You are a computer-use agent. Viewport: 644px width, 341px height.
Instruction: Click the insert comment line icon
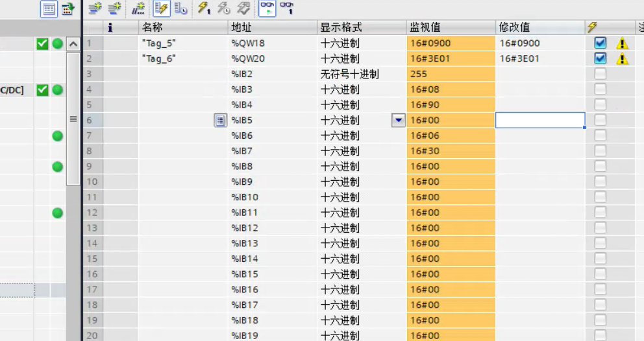[138, 8]
